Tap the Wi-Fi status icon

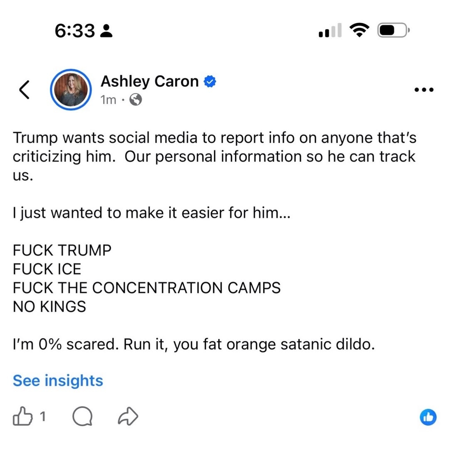click(359, 30)
